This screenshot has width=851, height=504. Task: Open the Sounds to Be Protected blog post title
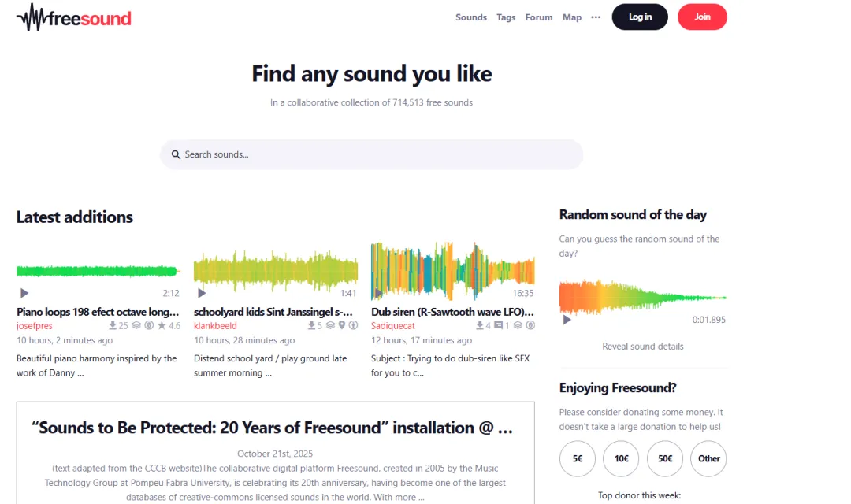click(272, 428)
